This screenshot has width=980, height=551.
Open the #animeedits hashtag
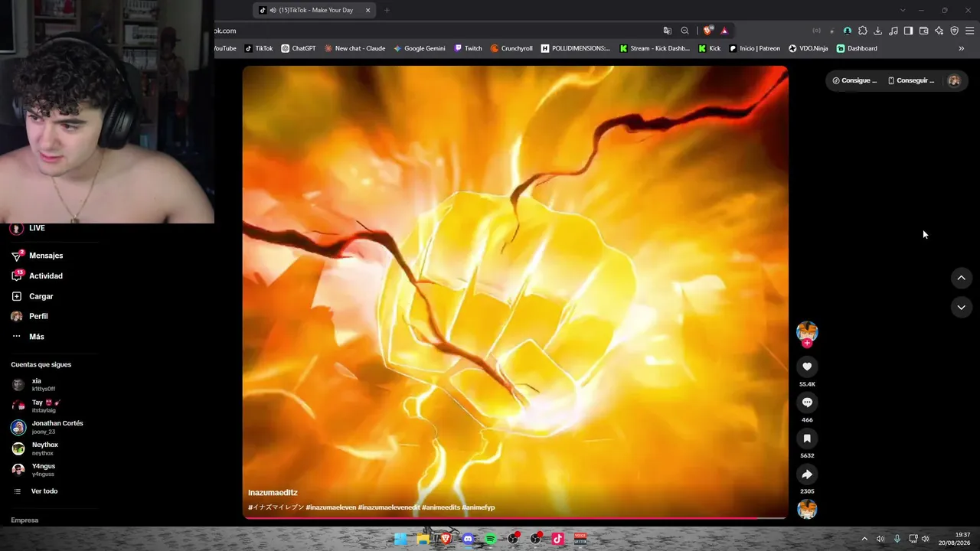point(441,507)
